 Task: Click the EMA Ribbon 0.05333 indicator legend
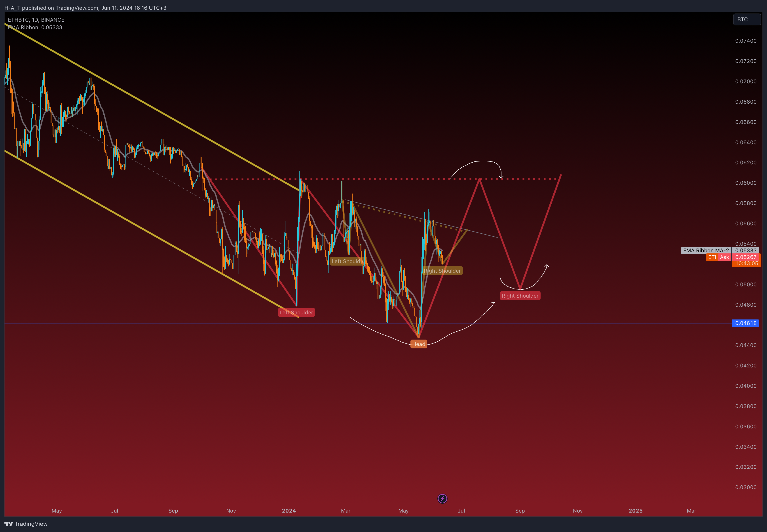pos(35,27)
